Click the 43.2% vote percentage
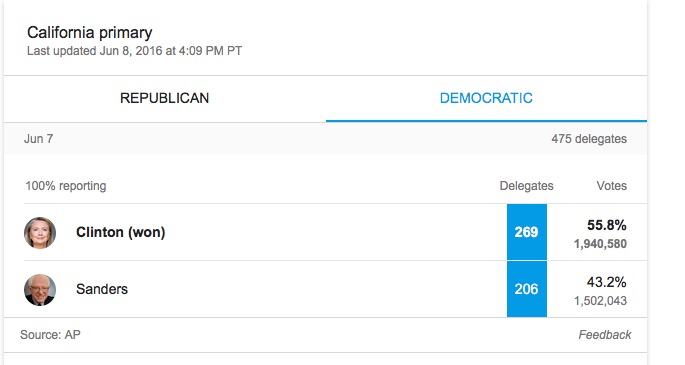 607,282
